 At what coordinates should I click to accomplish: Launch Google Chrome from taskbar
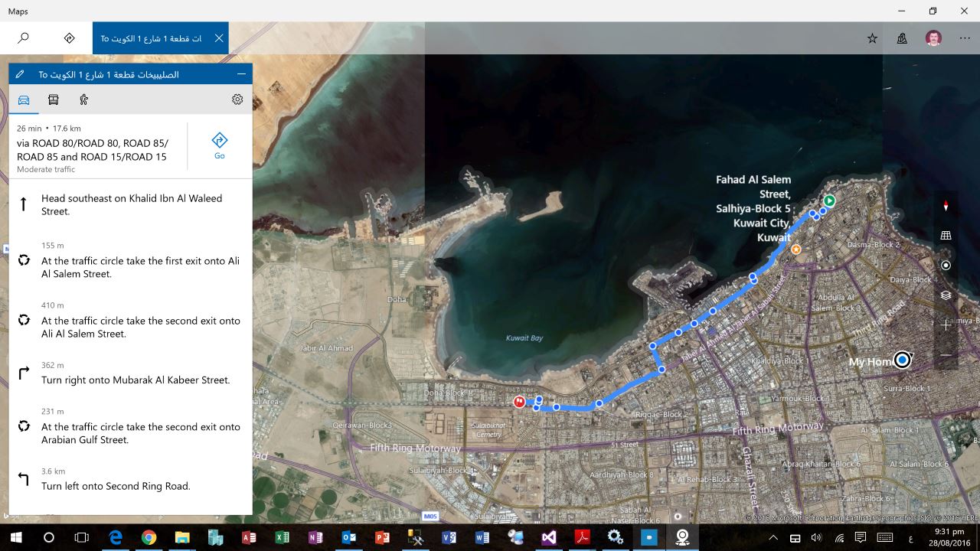149,537
